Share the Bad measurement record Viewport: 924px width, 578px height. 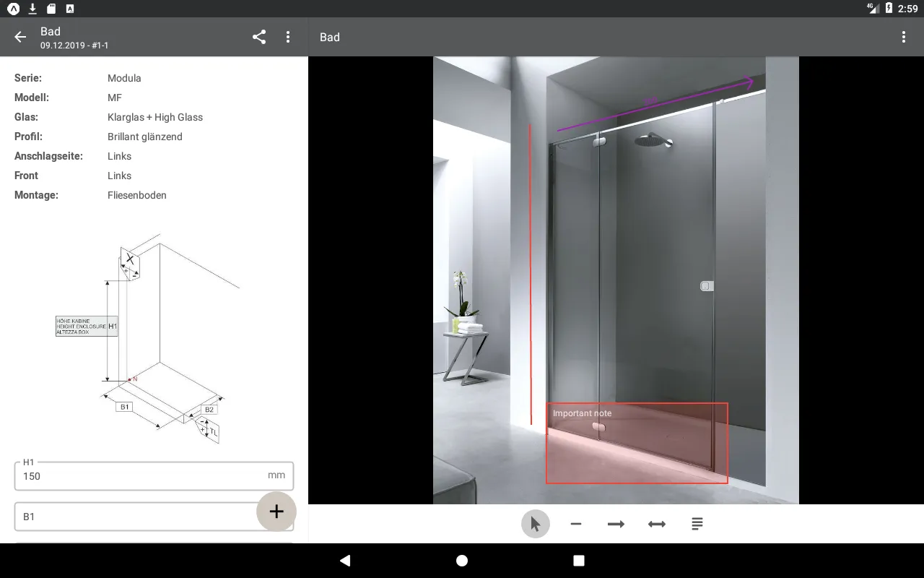pyautogui.click(x=259, y=37)
